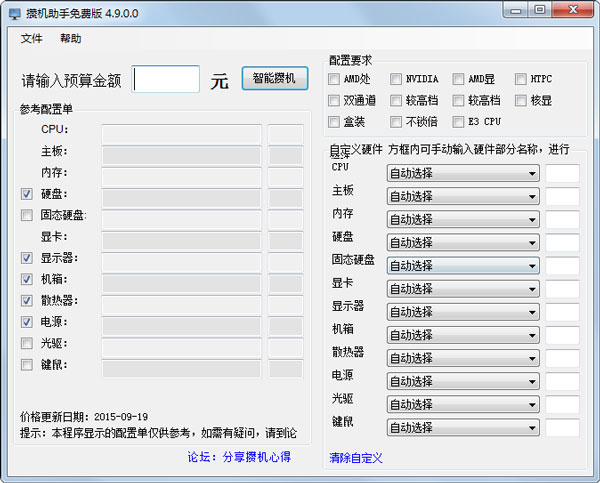
Task: Check the E3 CPU option
Action: tap(460, 122)
